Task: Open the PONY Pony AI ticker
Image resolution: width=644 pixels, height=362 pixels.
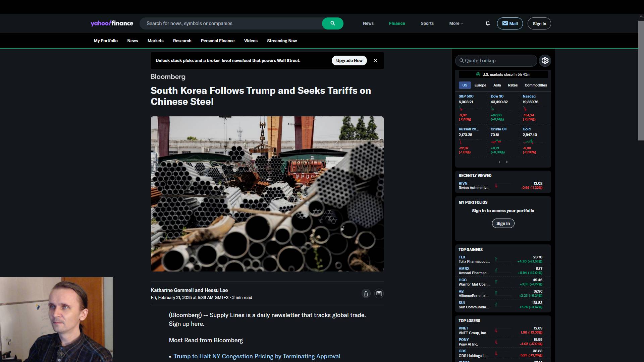Action: 464,340
